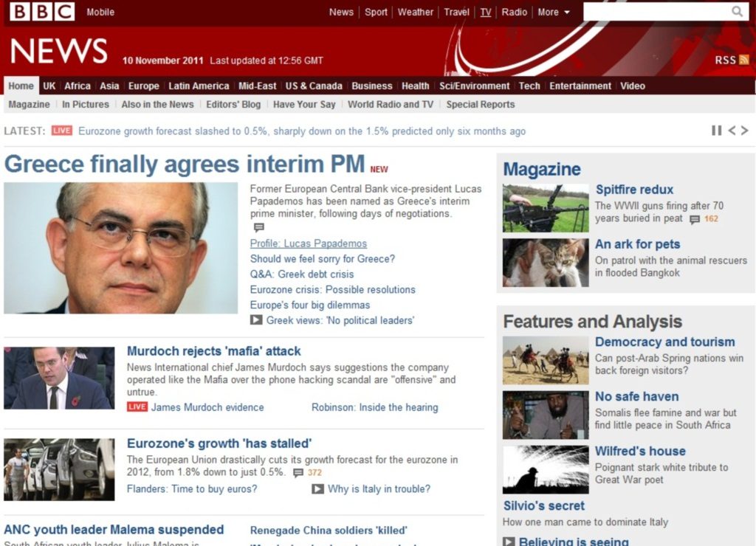The height and width of the screenshot is (546, 756).
Task: Click the search magnifier icon
Action: pyautogui.click(x=737, y=11)
